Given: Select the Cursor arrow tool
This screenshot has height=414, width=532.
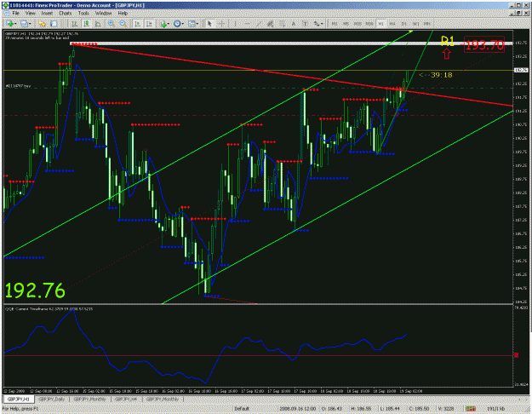Looking at the screenshot, I should click(209, 24).
